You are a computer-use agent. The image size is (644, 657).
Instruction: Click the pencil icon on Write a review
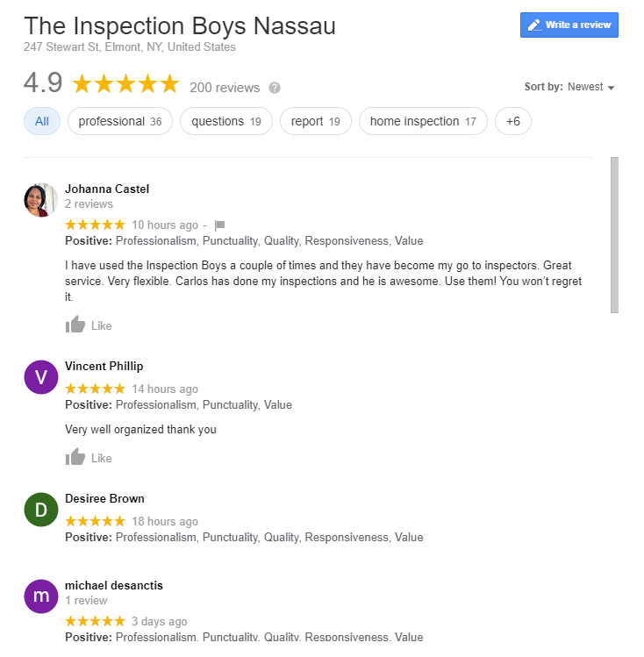tap(534, 25)
